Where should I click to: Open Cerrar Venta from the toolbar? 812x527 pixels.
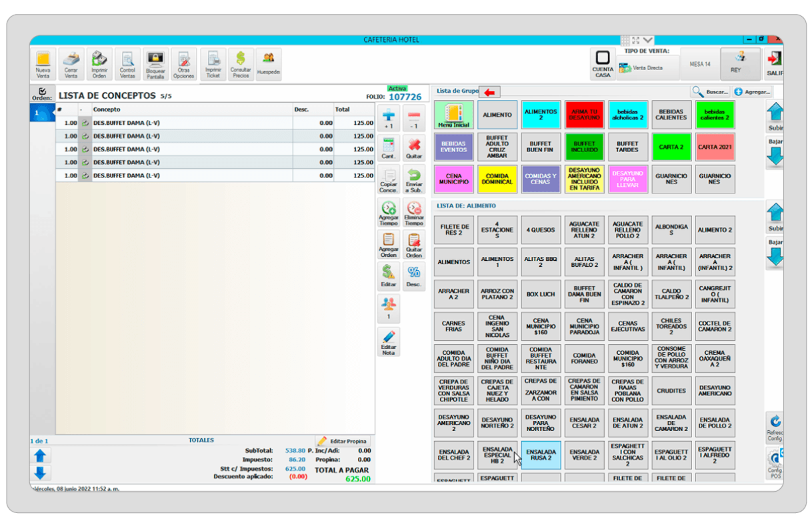(x=71, y=65)
